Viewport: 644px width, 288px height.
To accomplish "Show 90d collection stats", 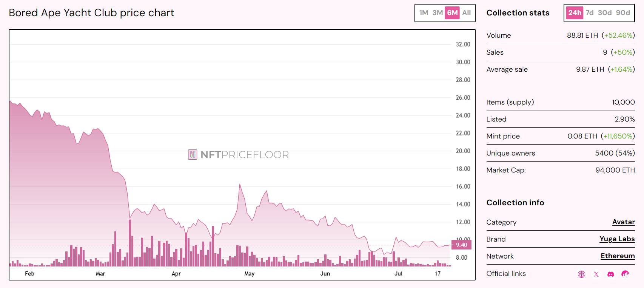I will pos(623,13).
